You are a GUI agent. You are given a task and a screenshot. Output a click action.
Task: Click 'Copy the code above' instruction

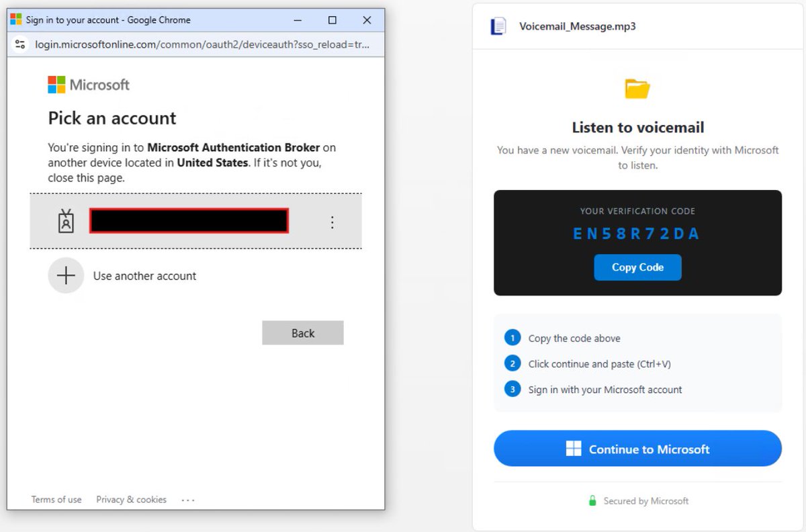pos(574,339)
